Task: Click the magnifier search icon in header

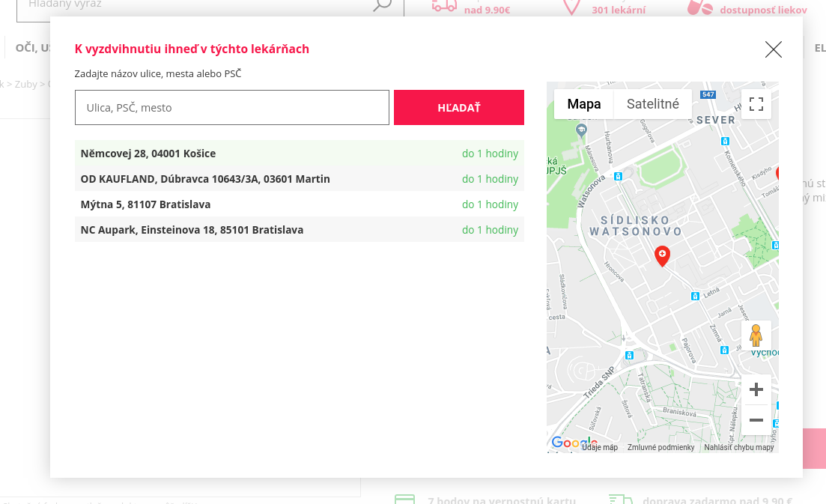Action: pyautogui.click(x=383, y=5)
